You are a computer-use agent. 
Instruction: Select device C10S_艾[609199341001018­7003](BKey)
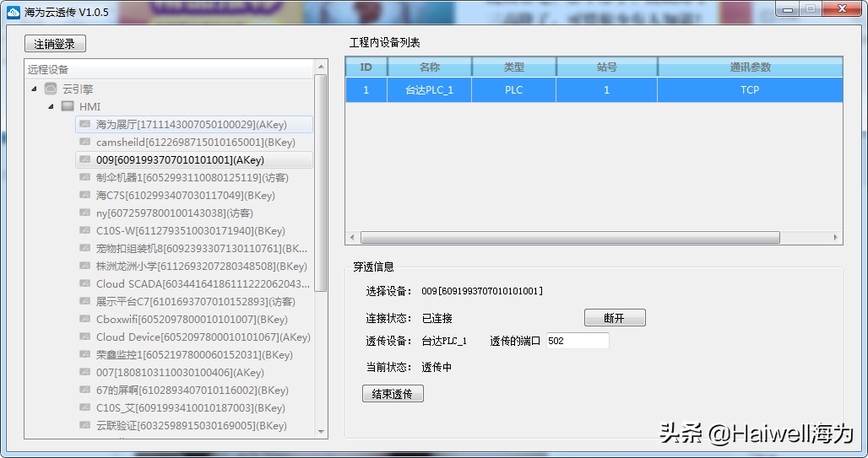pyautogui.click(x=191, y=407)
